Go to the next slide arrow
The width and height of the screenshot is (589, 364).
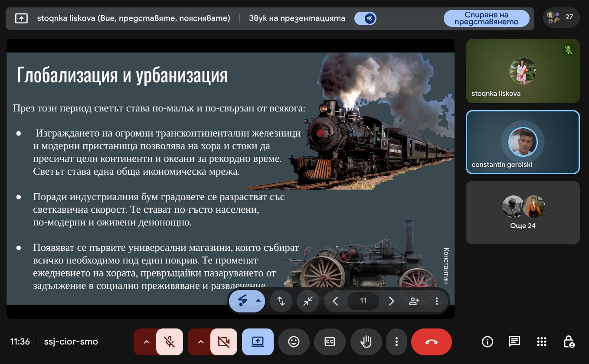[391, 301]
